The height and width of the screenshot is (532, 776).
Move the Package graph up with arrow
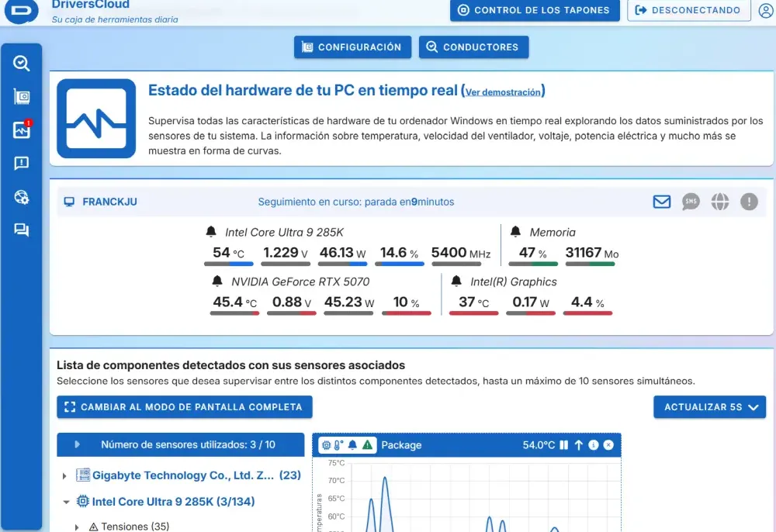coord(579,445)
